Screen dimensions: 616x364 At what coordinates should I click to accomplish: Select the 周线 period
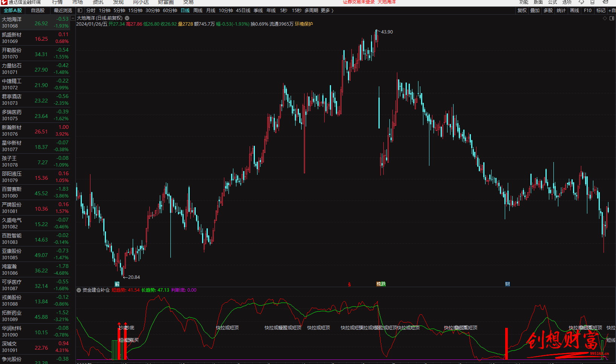click(x=198, y=11)
